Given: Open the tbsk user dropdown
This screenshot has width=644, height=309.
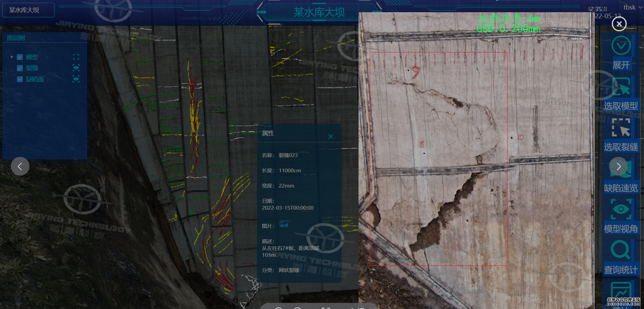Looking at the screenshot, I should 633,7.
